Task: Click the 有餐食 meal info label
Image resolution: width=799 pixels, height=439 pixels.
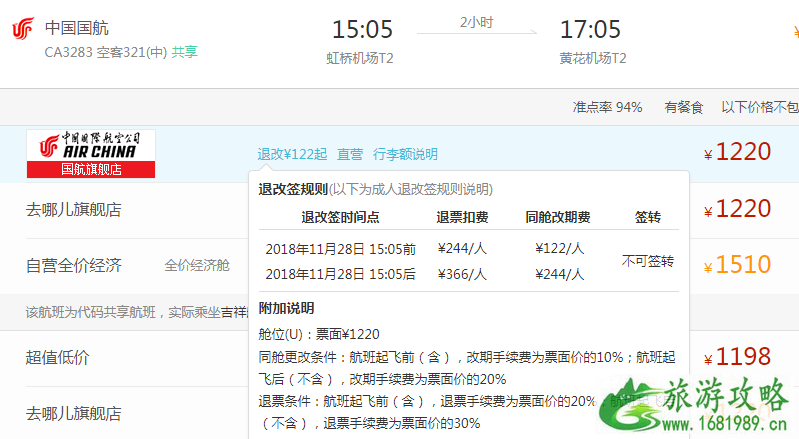Action: [x=684, y=107]
